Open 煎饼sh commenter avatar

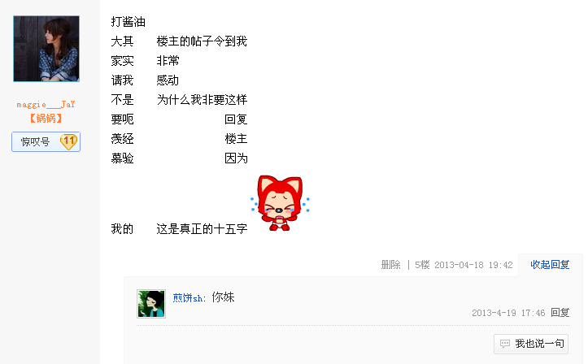[x=151, y=304]
